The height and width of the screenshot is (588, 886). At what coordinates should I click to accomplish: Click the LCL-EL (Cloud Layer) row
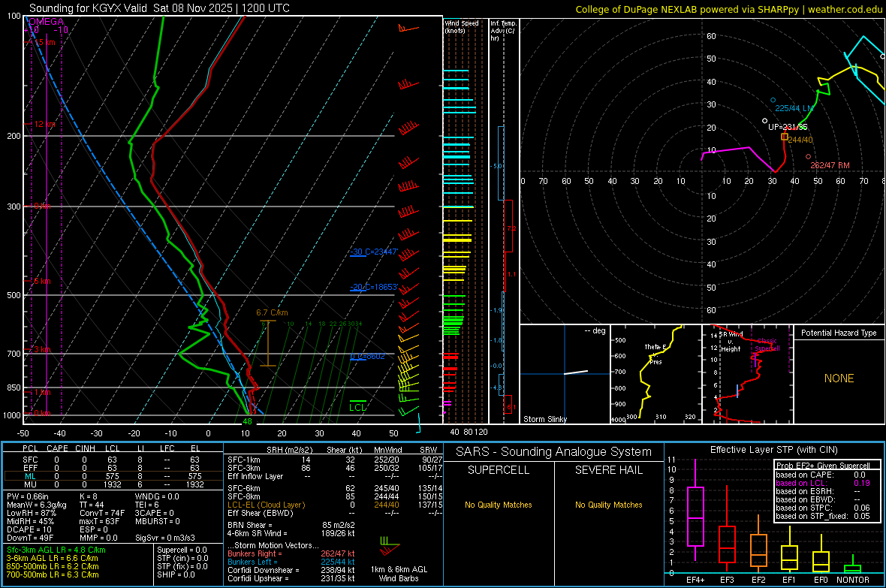(x=335, y=505)
